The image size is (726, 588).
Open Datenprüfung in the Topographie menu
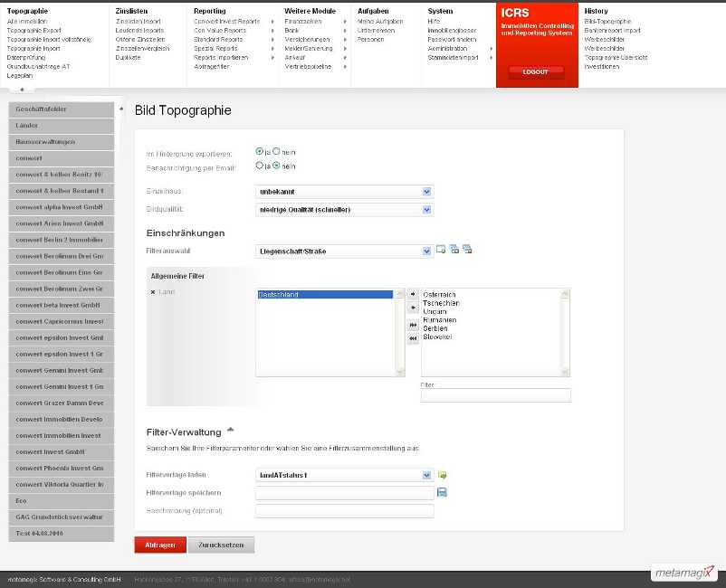(26, 57)
